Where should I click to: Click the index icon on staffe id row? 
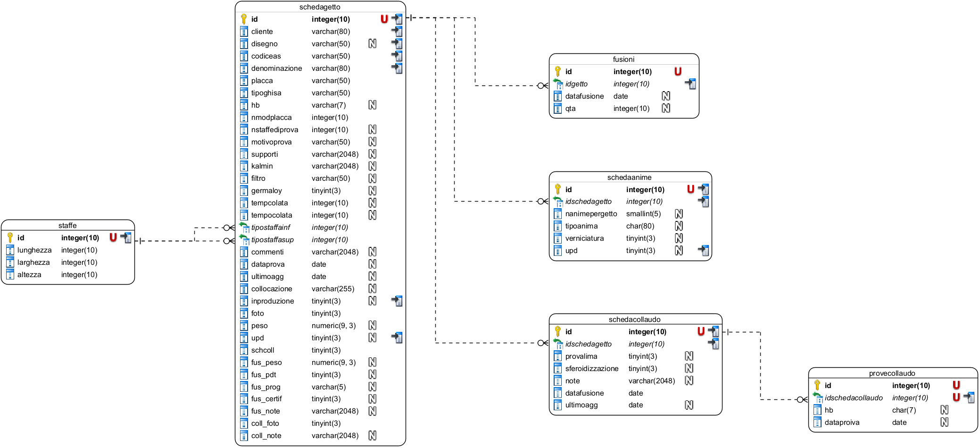click(x=126, y=237)
